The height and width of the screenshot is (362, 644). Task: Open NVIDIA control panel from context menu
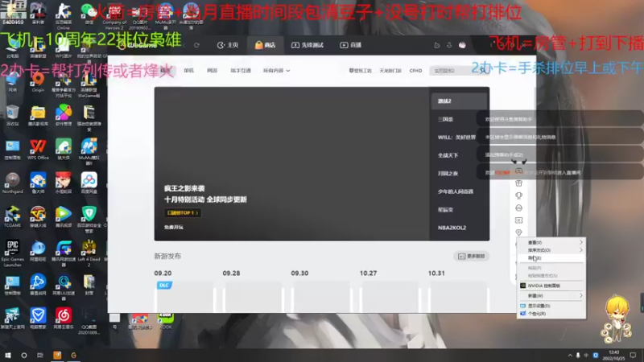pos(551,286)
